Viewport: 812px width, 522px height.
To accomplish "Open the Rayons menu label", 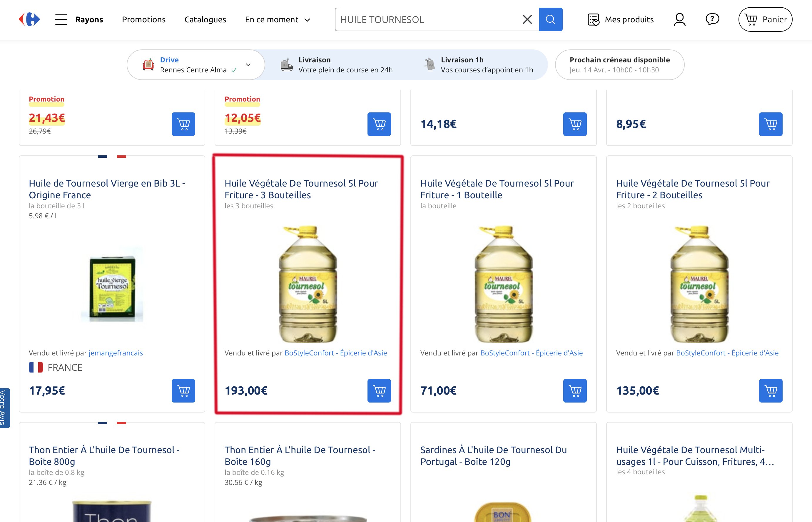I will click(89, 20).
